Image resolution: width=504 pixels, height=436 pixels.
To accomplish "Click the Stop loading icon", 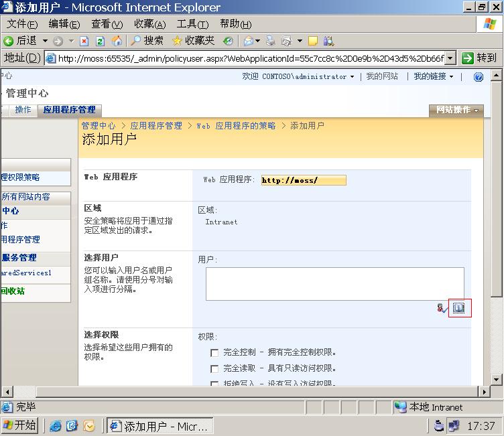I will click(84, 41).
